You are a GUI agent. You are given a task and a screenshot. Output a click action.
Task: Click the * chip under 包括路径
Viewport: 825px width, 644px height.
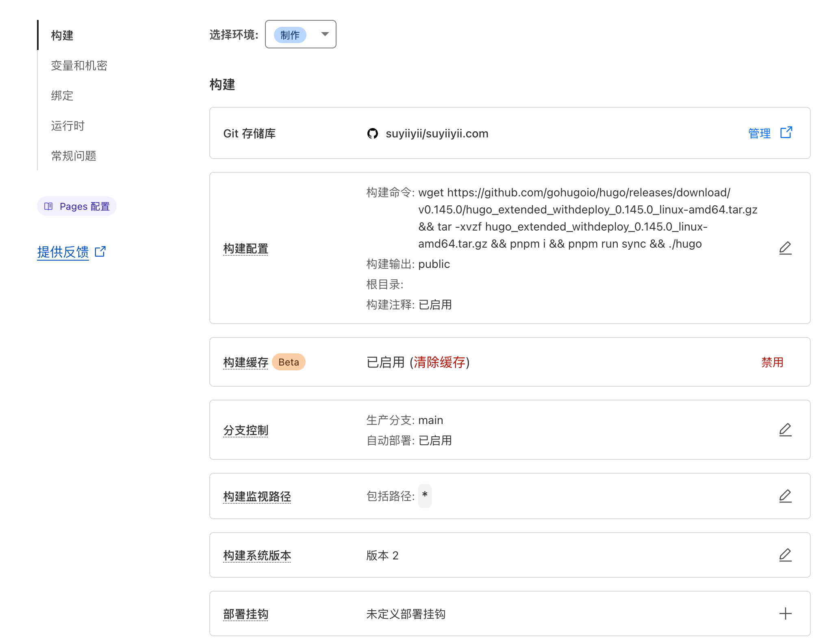coord(424,496)
